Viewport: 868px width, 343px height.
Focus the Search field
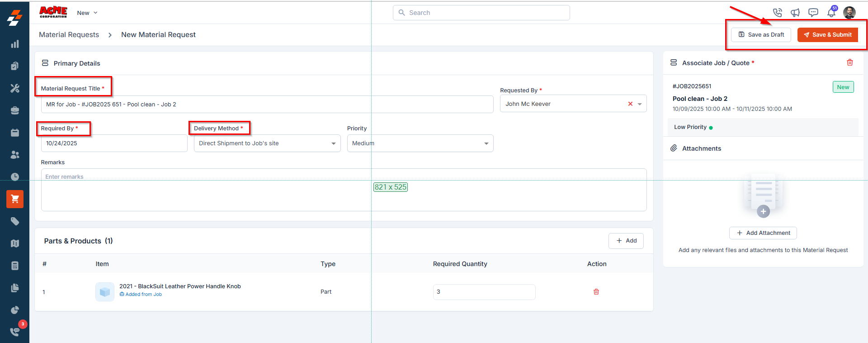click(x=481, y=13)
